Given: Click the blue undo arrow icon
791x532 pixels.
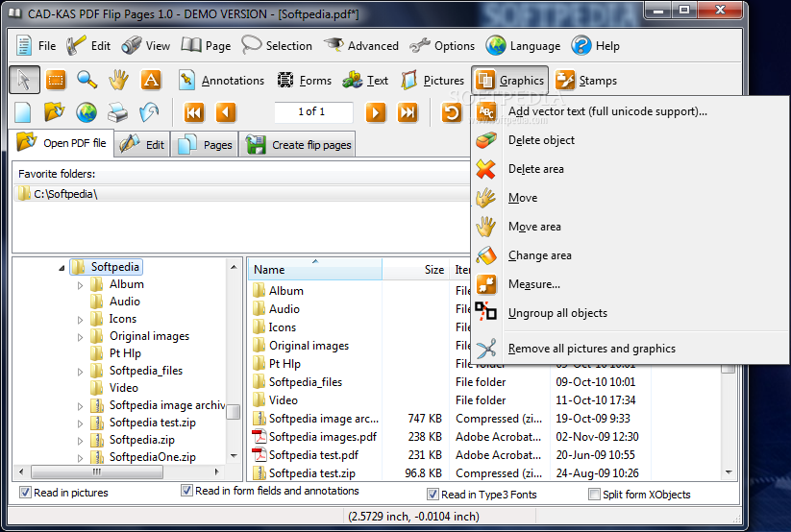Looking at the screenshot, I should click(x=149, y=112).
